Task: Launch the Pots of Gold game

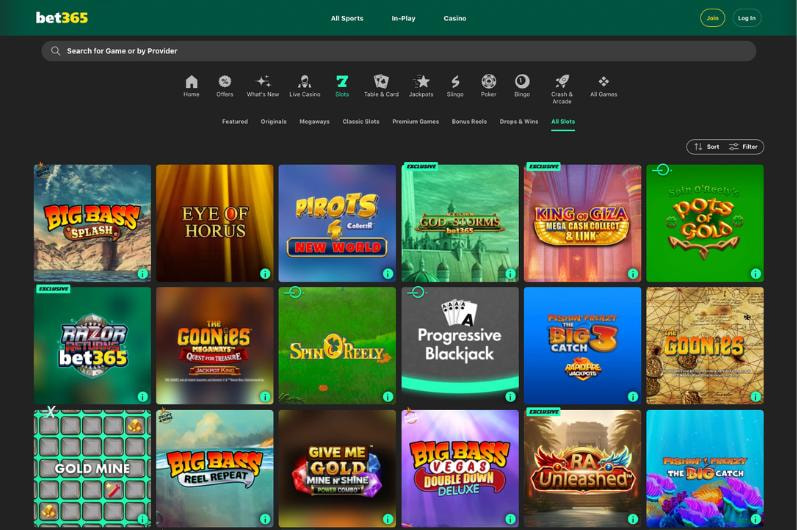Action: click(x=705, y=223)
